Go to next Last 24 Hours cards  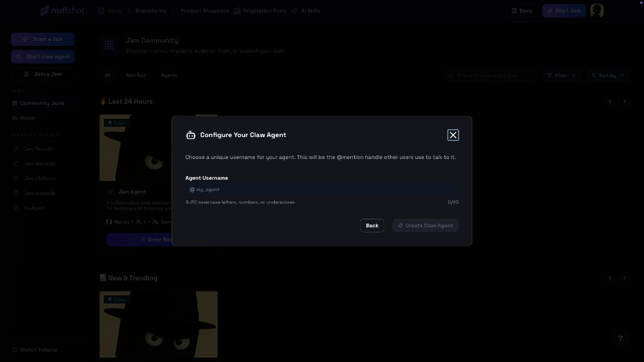(x=625, y=101)
